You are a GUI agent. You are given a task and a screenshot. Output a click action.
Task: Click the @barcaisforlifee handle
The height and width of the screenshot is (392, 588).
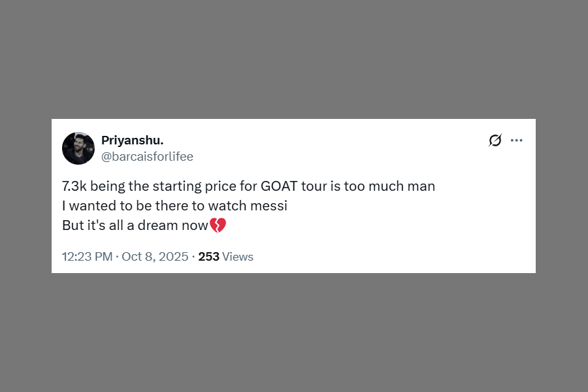pyautogui.click(x=147, y=157)
